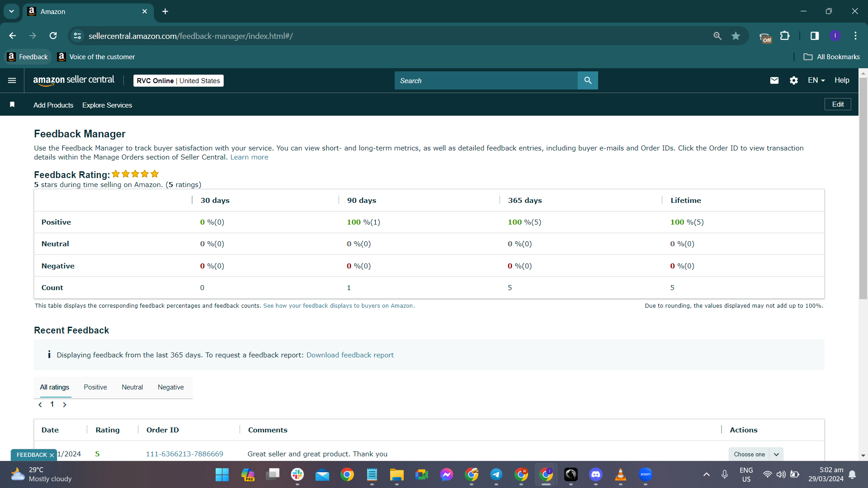Viewport: 868px width, 488px height.
Task: Click Add Products in the navigation bar
Action: coord(53,105)
